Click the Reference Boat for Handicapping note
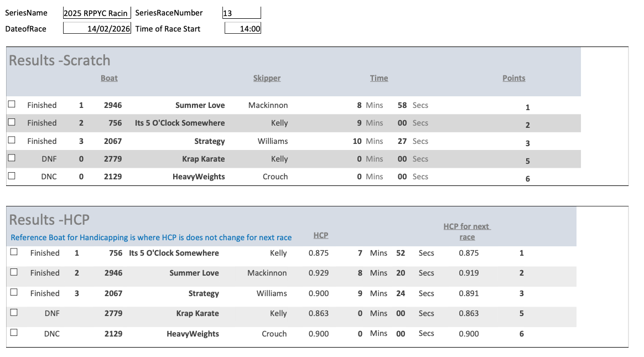 (x=151, y=237)
